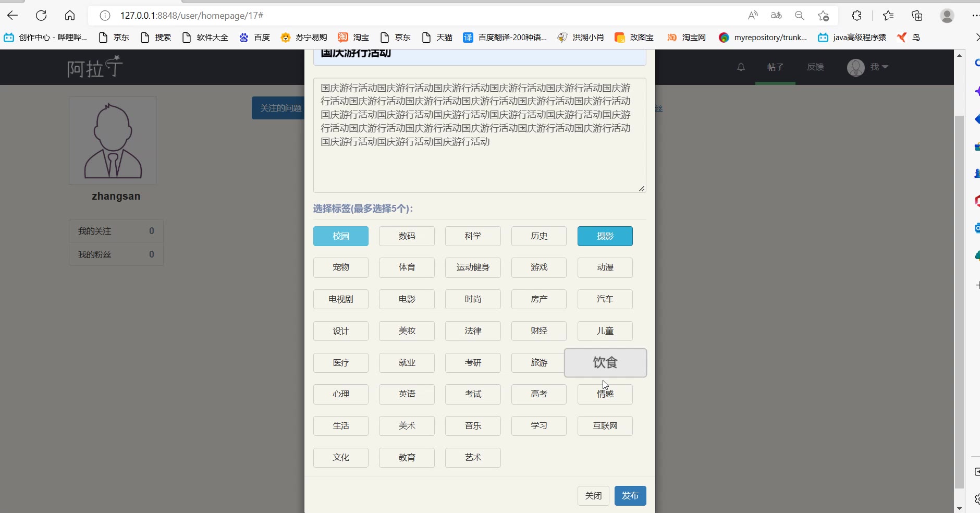This screenshot has height=513, width=980.
Task: Select the 旅游 tag button
Action: point(539,363)
